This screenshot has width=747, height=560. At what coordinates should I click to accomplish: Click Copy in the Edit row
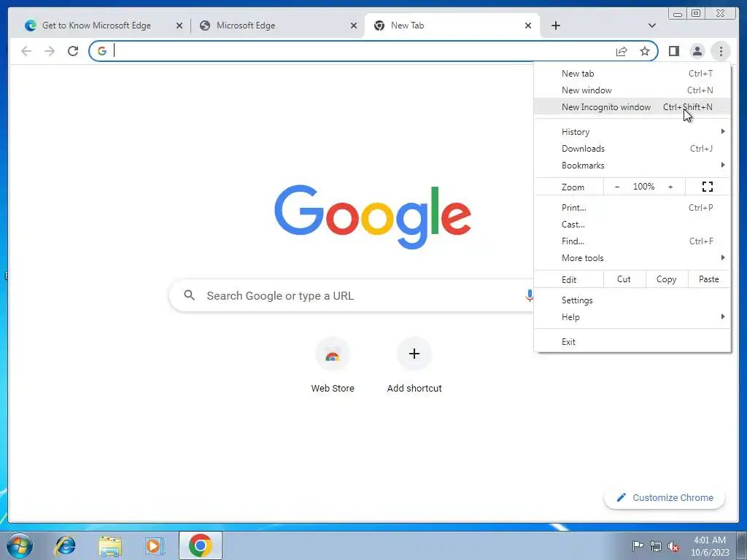pos(667,279)
